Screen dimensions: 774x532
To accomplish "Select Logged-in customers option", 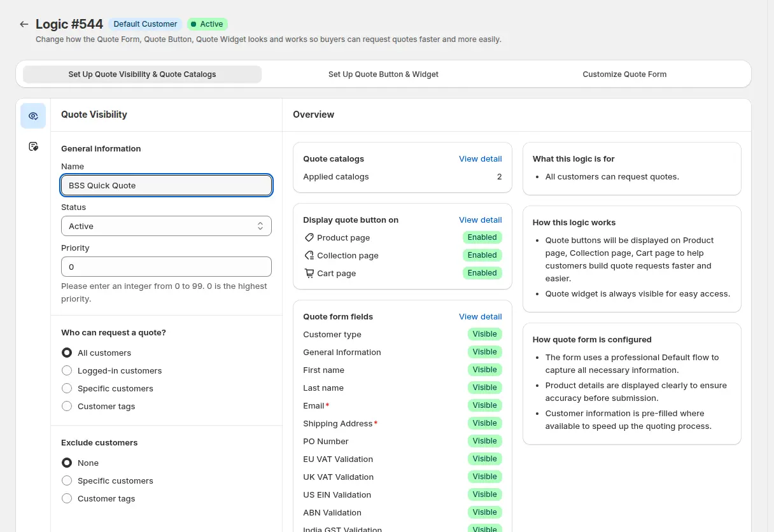I will (67, 370).
